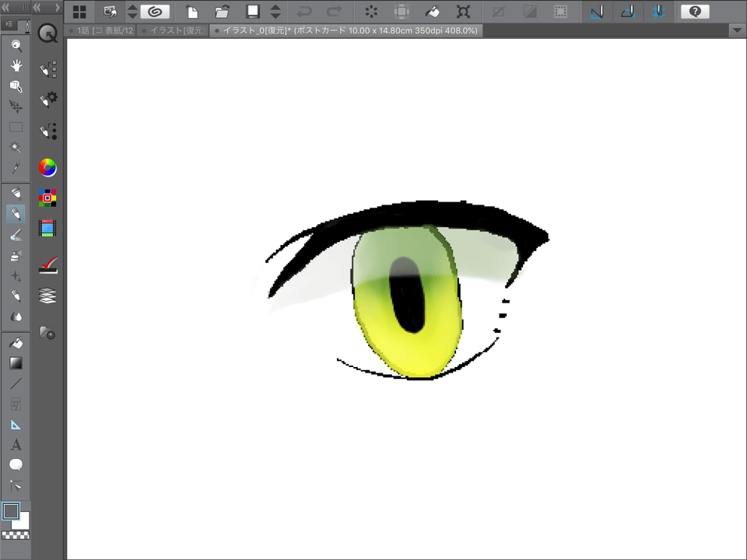Screen dimensions: 747x560
Task: Select the Gradient tool
Action: 16,363
